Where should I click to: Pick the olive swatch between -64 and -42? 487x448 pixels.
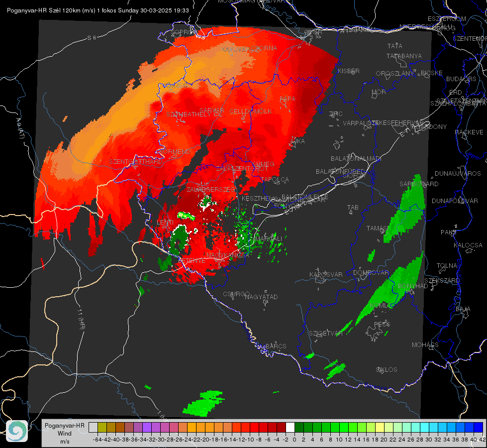102,427
